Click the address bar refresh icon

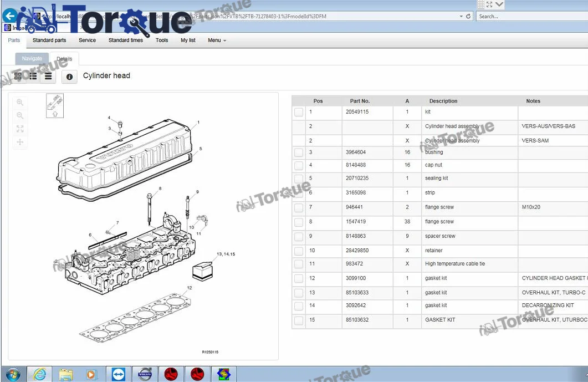tap(468, 16)
